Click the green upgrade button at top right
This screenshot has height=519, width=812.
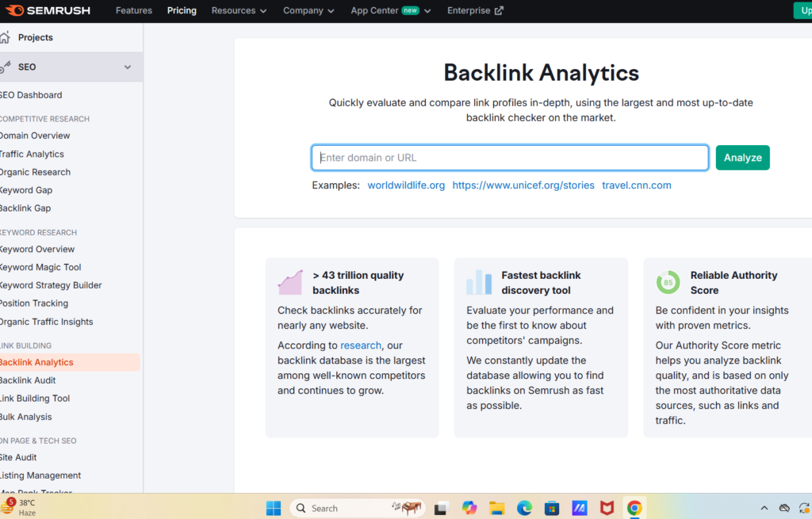click(x=803, y=10)
